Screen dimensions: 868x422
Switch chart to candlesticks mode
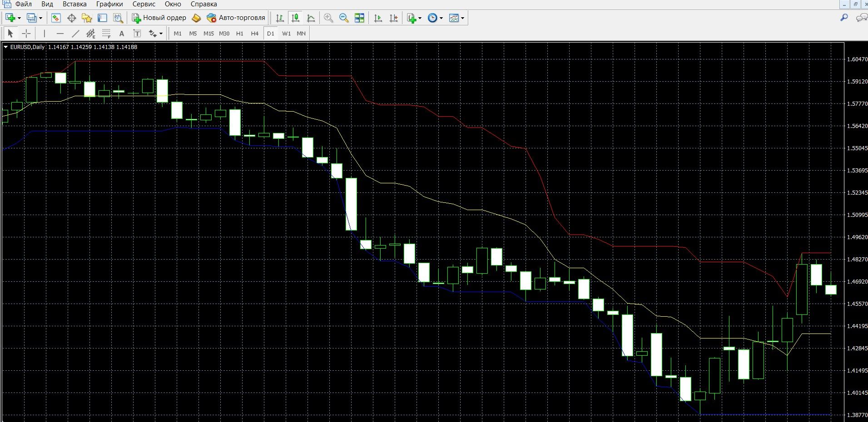(295, 18)
